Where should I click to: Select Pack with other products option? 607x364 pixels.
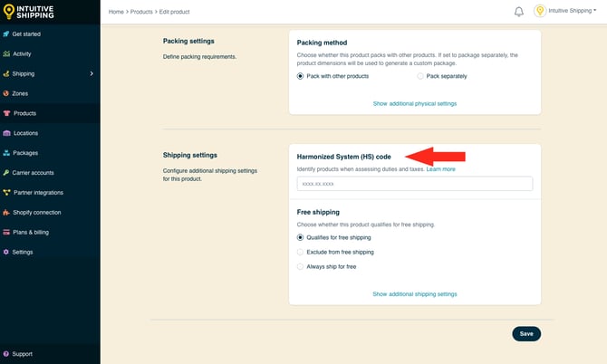[302, 76]
